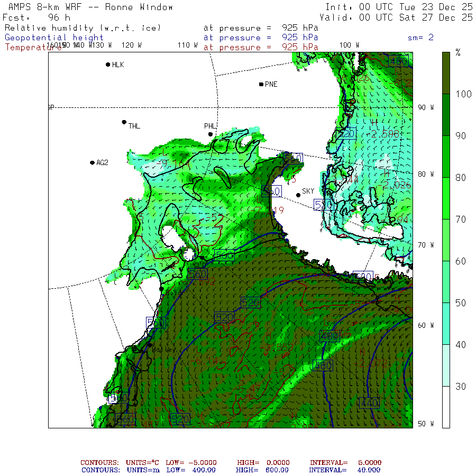Click the '100 W' longitude label at top
Viewport: 476px width, 476px height.
[x=349, y=45]
